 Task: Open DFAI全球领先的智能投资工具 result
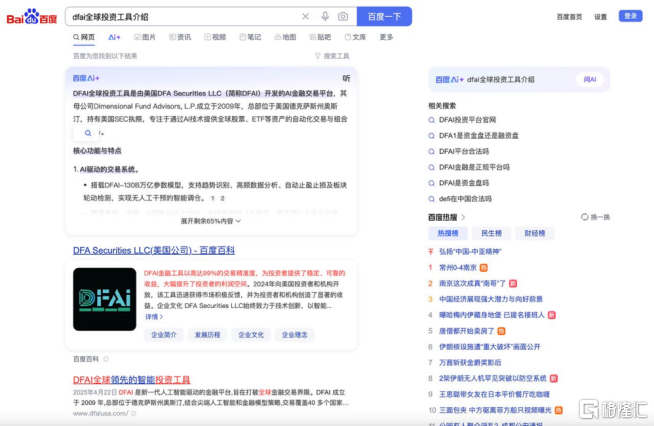tap(131, 380)
